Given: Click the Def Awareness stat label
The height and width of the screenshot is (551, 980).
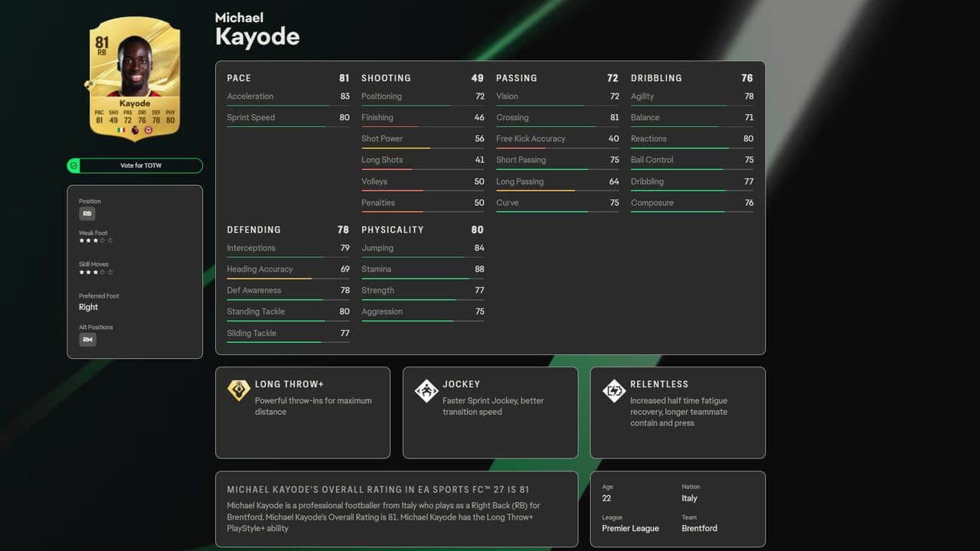Looking at the screenshot, I should [253, 291].
